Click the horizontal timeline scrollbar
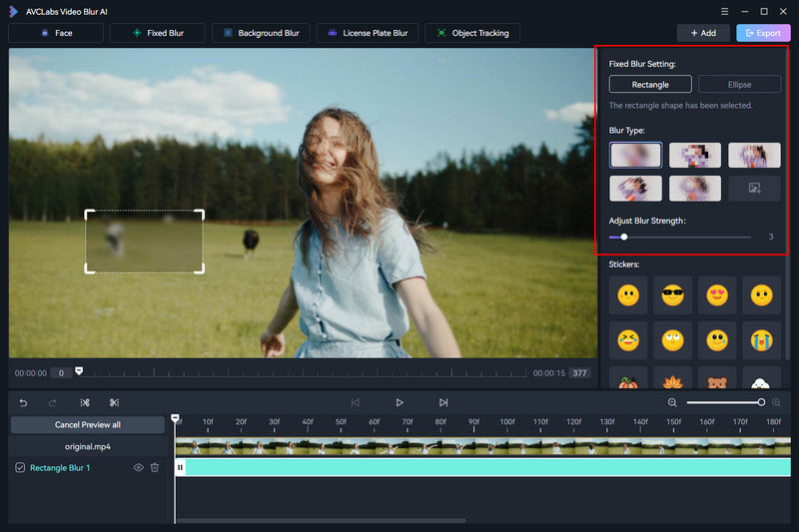Screen dimensions: 799x532 [321, 520]
